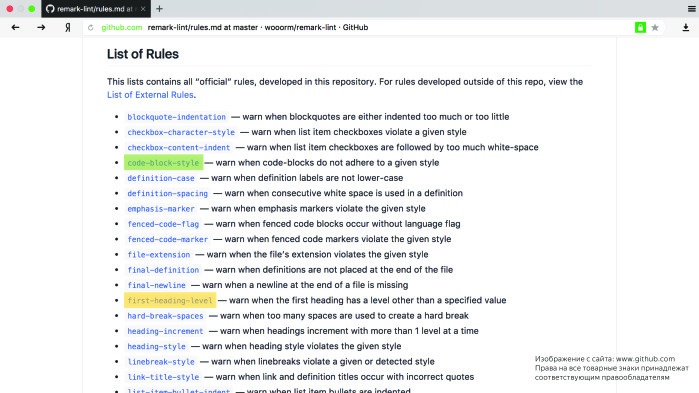This screenshot has height=393, width=699.
Task: Open the heading-style rule link
Action: pos(156,347)
